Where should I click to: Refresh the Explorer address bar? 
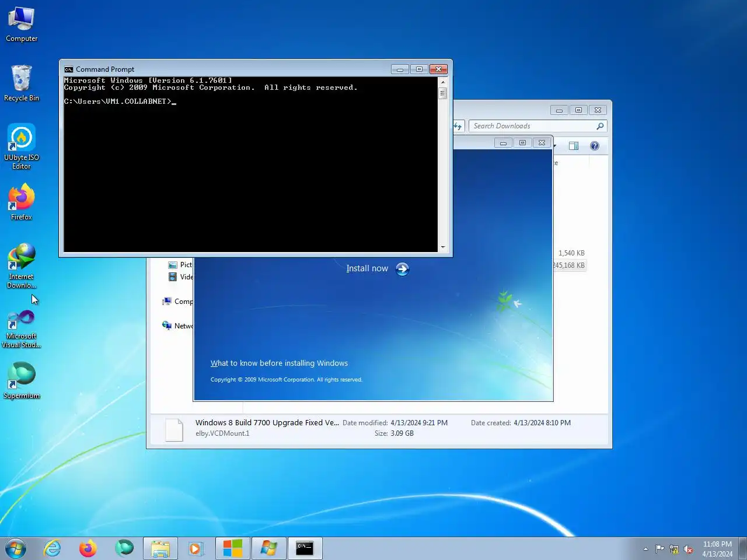pos(458,126)
